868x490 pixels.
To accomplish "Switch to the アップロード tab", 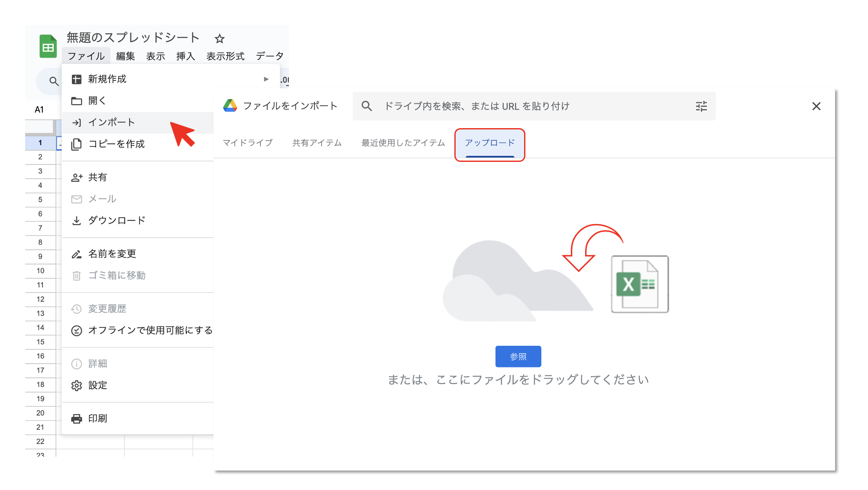I will pyautogui.click(x=490, y=143).
